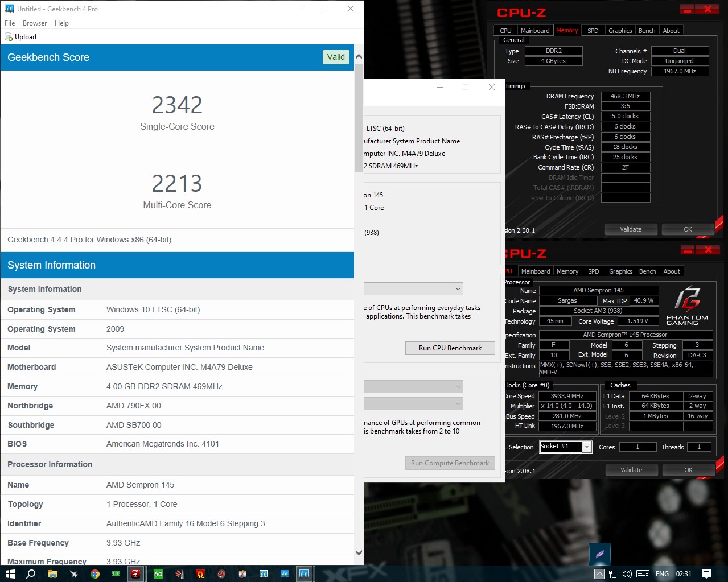Screen dimensions: 728x582
Task: Click the Upload icon in Geekbench toolbar
Action: click(x=9, y=37)
